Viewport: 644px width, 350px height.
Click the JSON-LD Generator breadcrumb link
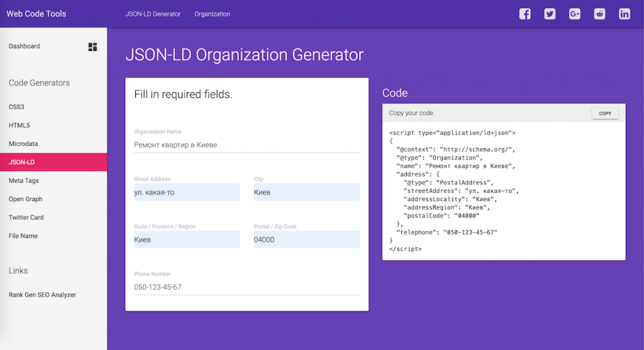click(x=153, y=14)
